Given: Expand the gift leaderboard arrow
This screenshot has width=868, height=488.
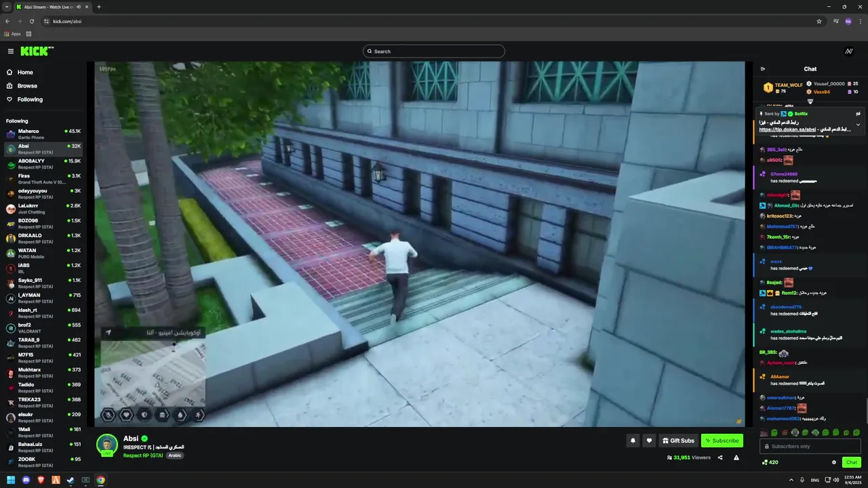Looking at the screenshot, I should coord(810,102).
